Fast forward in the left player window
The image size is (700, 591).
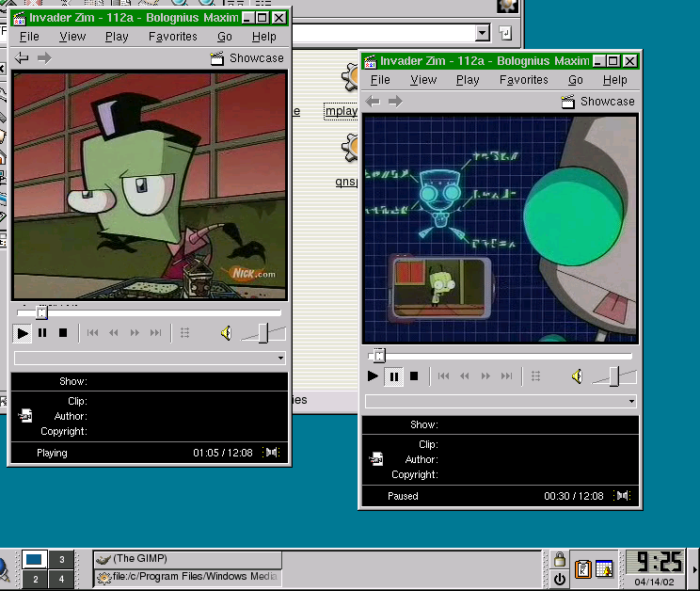[x=135, y=333]
